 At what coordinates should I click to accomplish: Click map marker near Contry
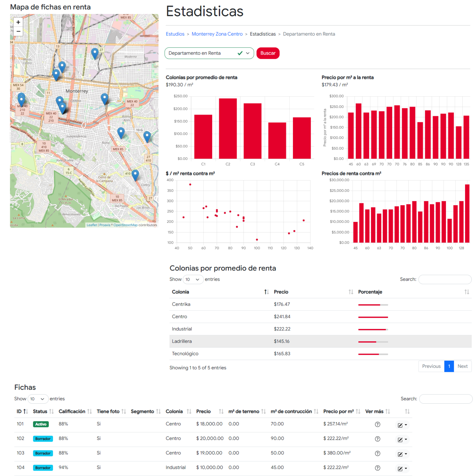coord(135,175)
